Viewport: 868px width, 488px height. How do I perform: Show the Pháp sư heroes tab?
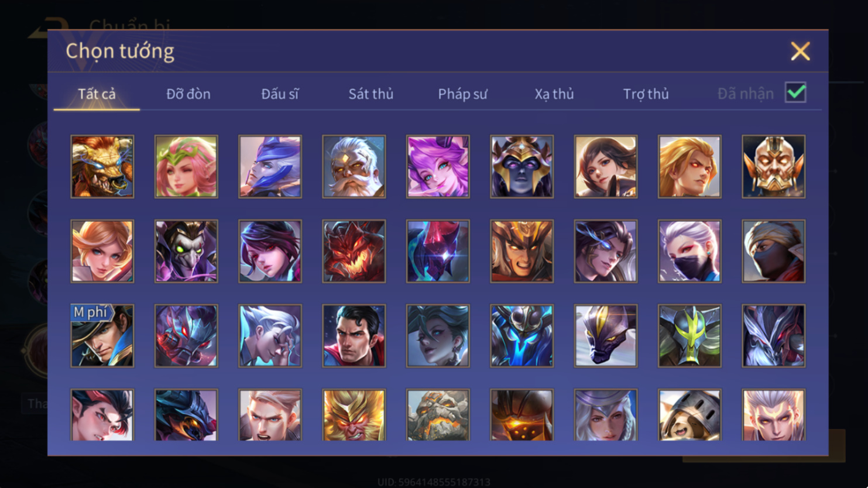462,94
